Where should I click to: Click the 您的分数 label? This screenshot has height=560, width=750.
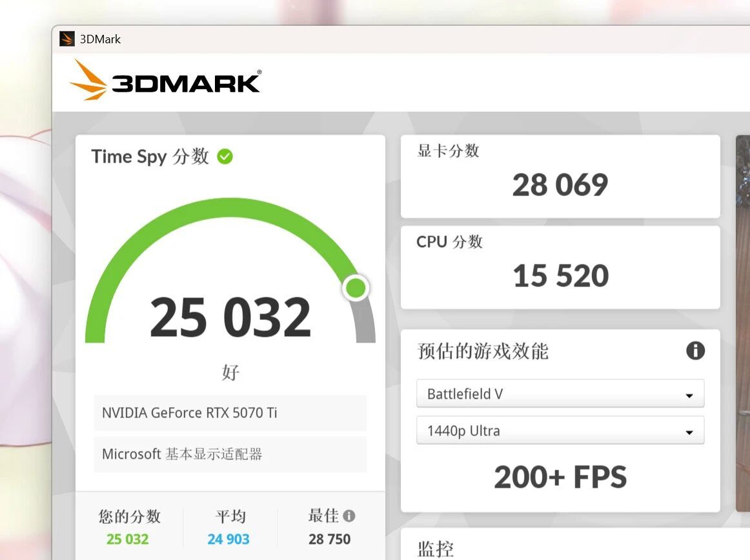coord(130,516)
